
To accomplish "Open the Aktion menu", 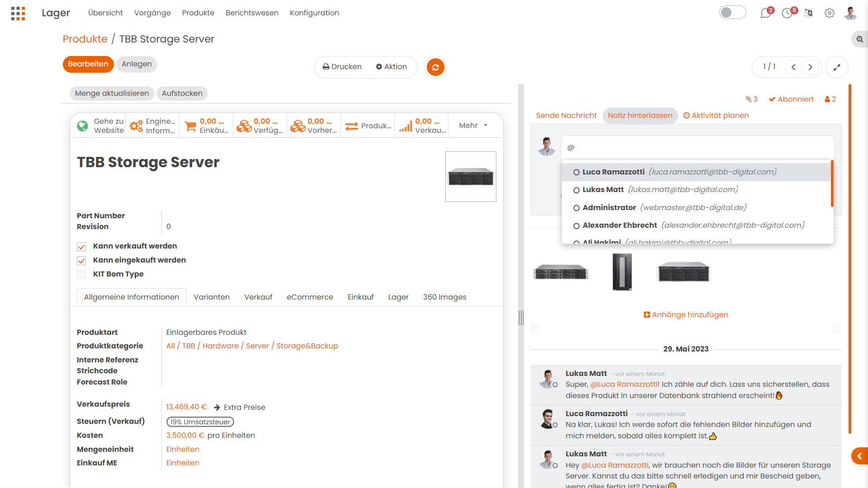I will tap(391, 67).
